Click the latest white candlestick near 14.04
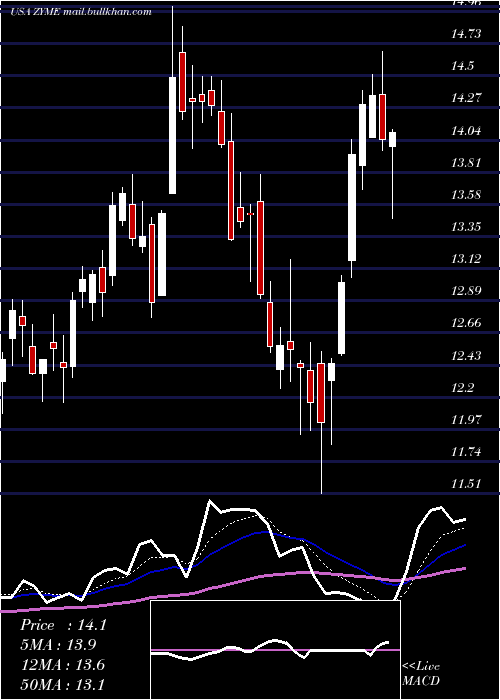 [x=392, y=139]
